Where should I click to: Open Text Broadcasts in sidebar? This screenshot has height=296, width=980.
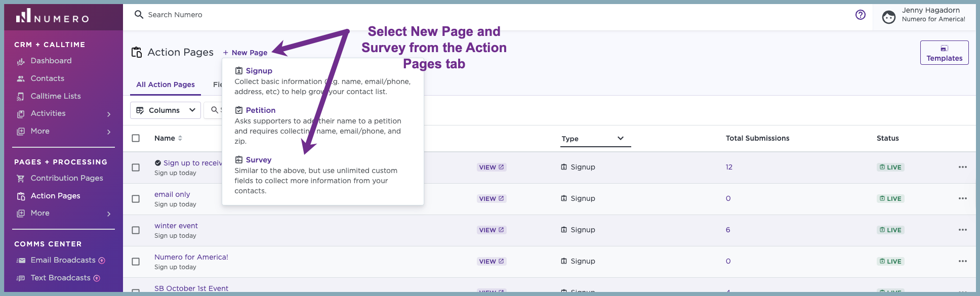60,278
